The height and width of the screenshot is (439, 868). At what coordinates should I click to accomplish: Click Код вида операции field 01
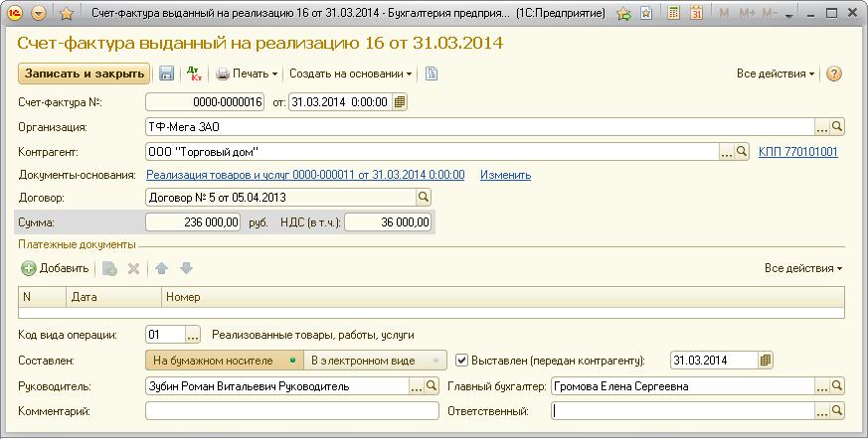pos(165,335)
